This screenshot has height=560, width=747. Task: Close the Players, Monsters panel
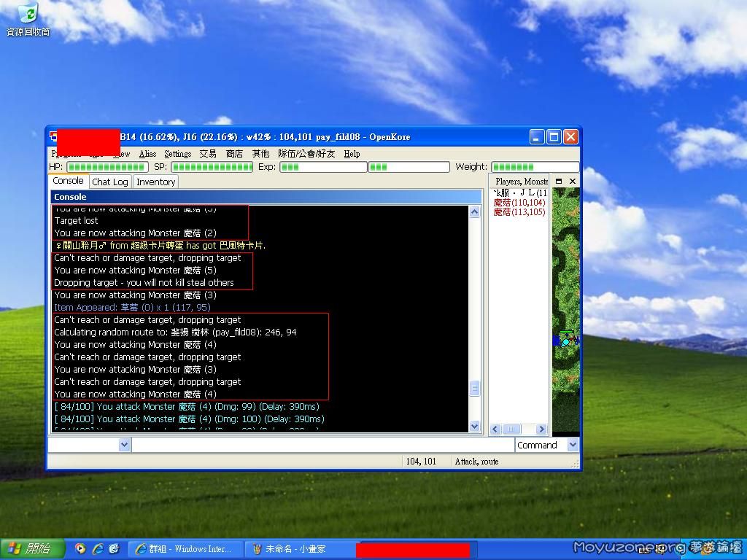click(573, 181)
